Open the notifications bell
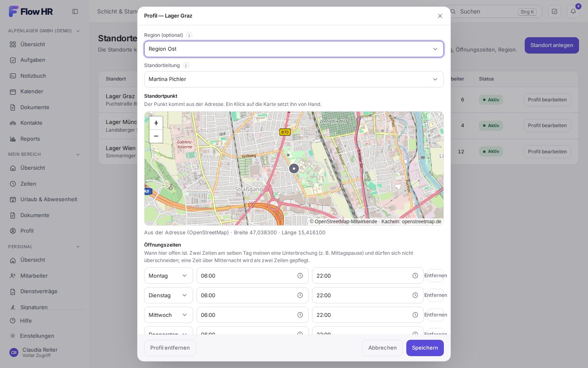 pos(573,11)
